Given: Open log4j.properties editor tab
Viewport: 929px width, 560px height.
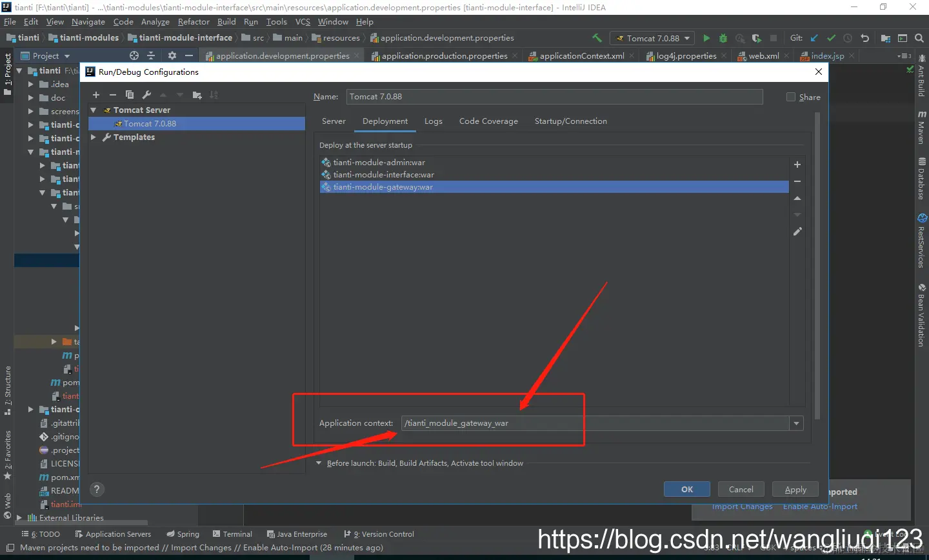Looking at the screenshot, I should 686,56.
